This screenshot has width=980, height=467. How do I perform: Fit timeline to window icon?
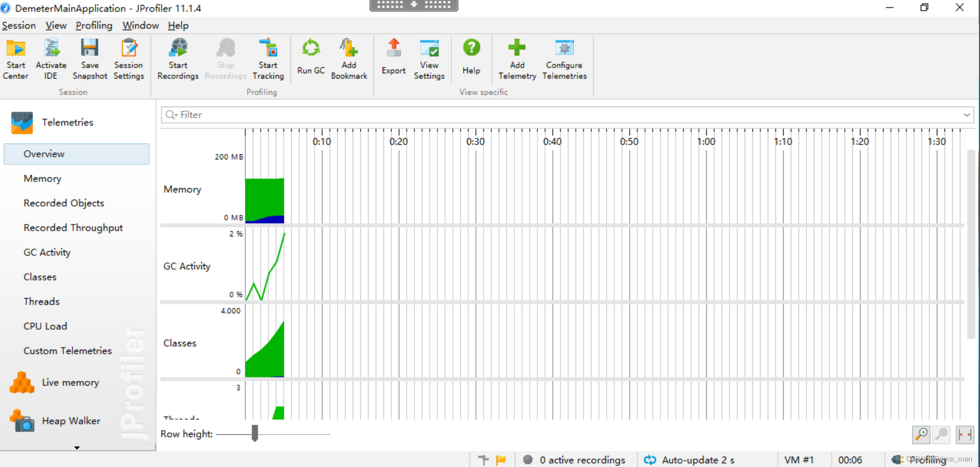[x=965, y=435]
